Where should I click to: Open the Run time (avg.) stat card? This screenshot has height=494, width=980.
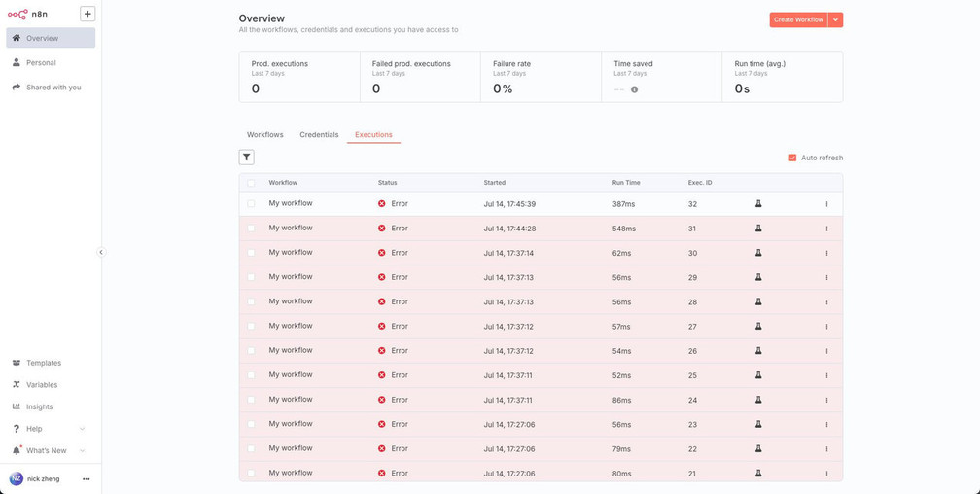point(782,77)
